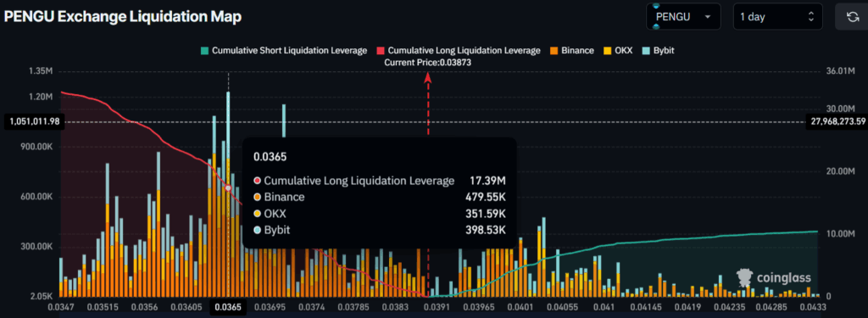The image size is (868, 318).
Task: Click the up-down stepper arrows next to 1 day
Action: click(811, 17)
